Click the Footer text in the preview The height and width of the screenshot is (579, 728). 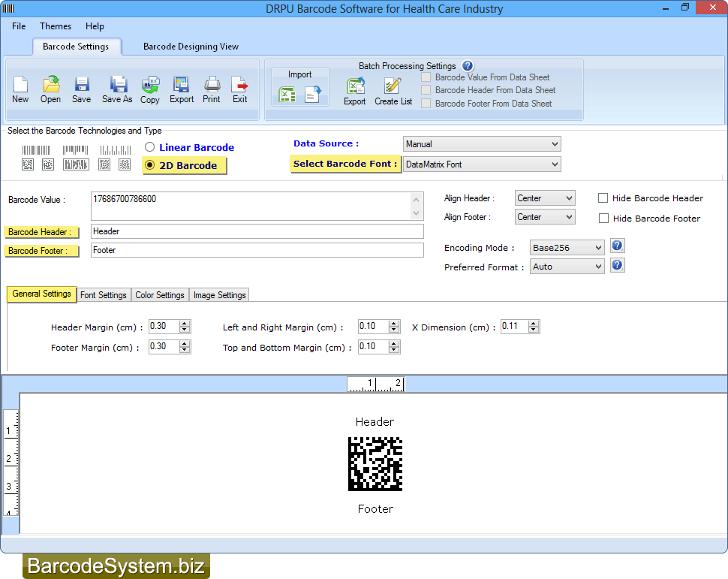[375, 509]
